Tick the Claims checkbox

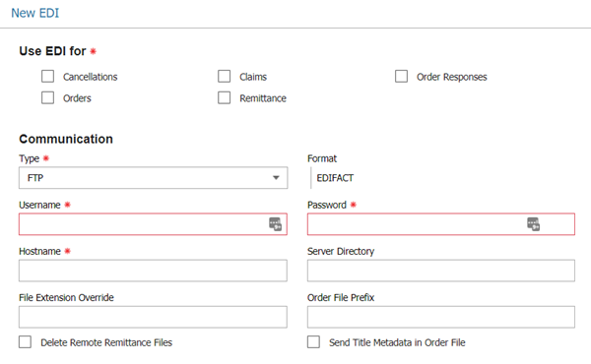[x=225, y=77]
